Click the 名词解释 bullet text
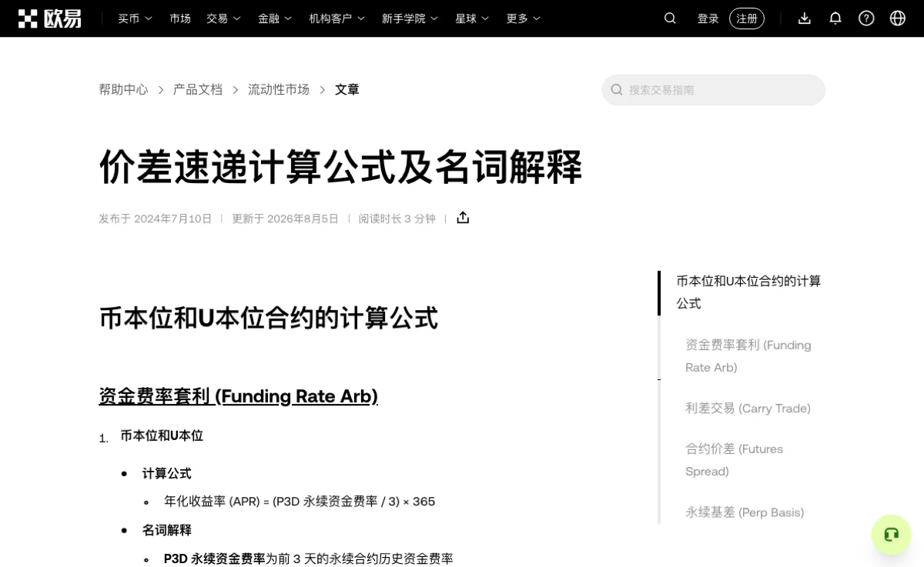Viewport: 924px width, 567px height. 167,530
